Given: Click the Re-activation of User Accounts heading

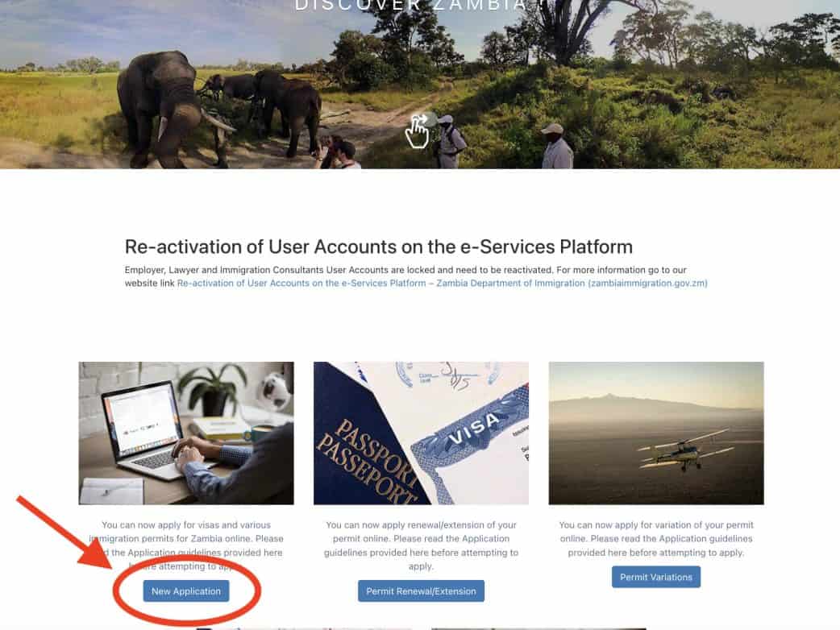Looking at the screenshot, I should coord(379,247).
